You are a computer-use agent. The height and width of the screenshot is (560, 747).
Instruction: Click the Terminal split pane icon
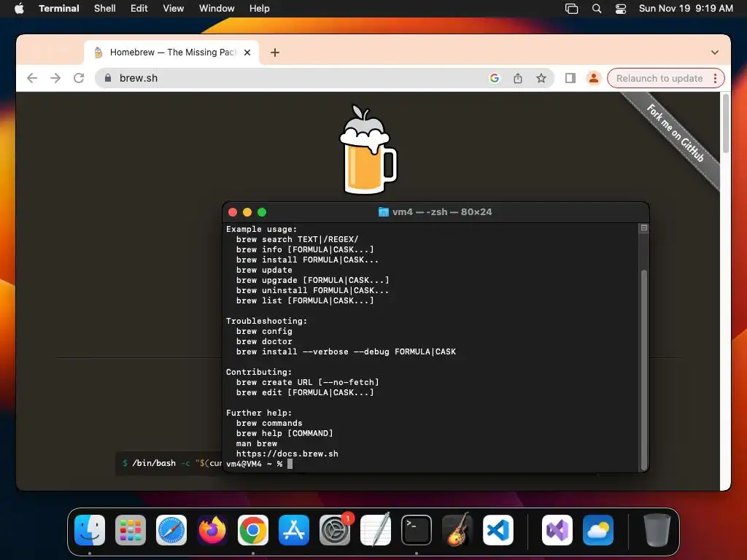[x=643, y=228]
